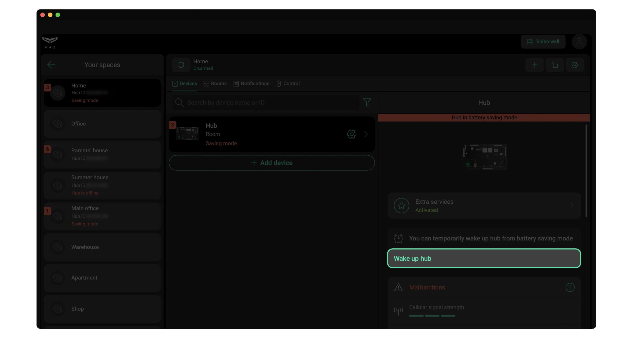
Task: Click 'Hub is offline' status text
Action: click(x=85, y=193)
